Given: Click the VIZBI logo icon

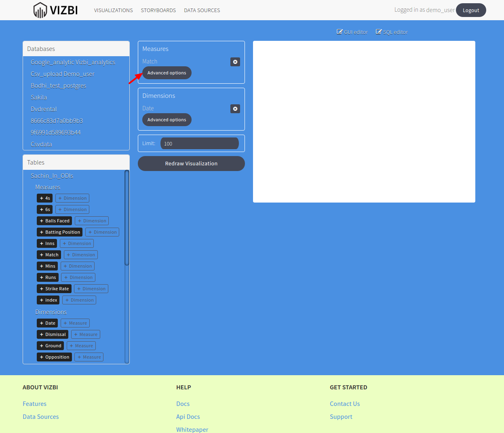Looking at the screenshot, I should (40, 10).
